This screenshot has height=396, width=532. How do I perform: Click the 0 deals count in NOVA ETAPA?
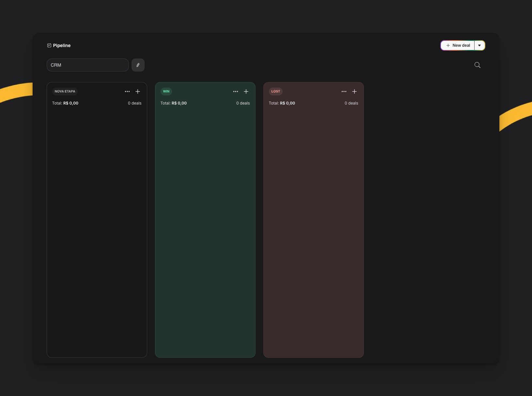click(134, 103)
